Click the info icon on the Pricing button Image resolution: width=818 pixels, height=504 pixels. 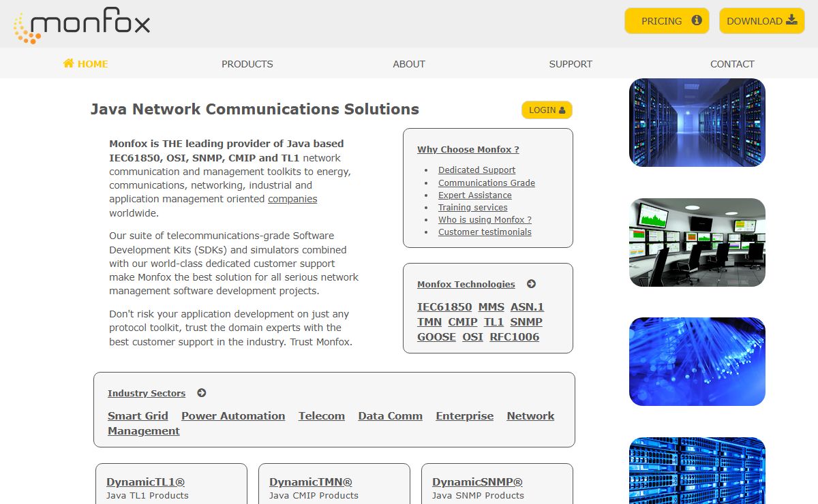coord(697,20)
